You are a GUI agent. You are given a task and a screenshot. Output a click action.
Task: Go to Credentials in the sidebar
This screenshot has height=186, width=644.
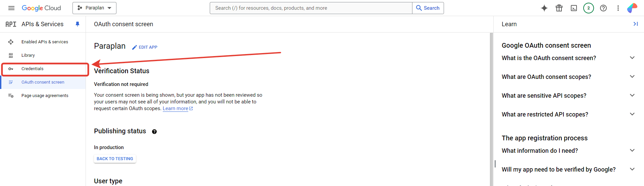[x=33, y=69]
